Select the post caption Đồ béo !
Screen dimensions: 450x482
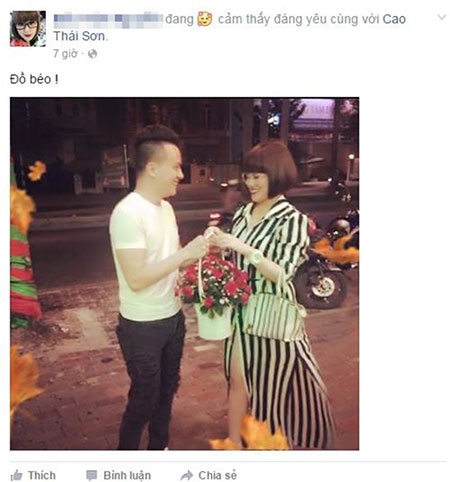pyautogui.click(x=34, y=79)
